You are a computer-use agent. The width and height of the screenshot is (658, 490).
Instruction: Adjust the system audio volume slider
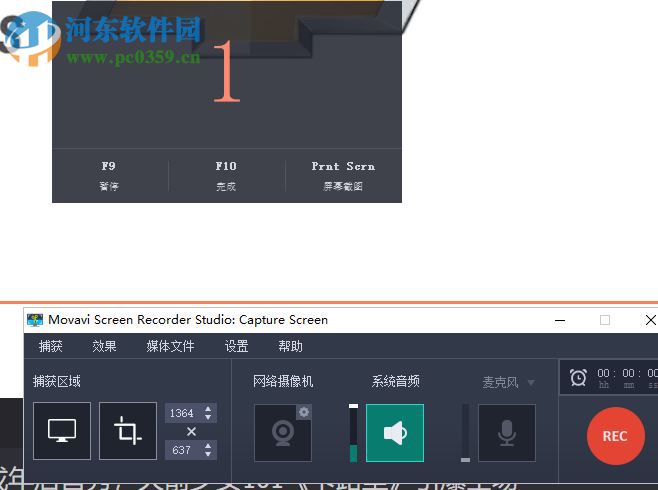[353, 433]
